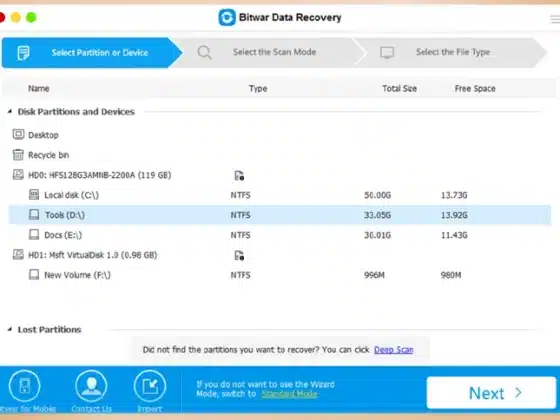
Task: Open the Recover for Mobile icon
Action: [24, 386]
